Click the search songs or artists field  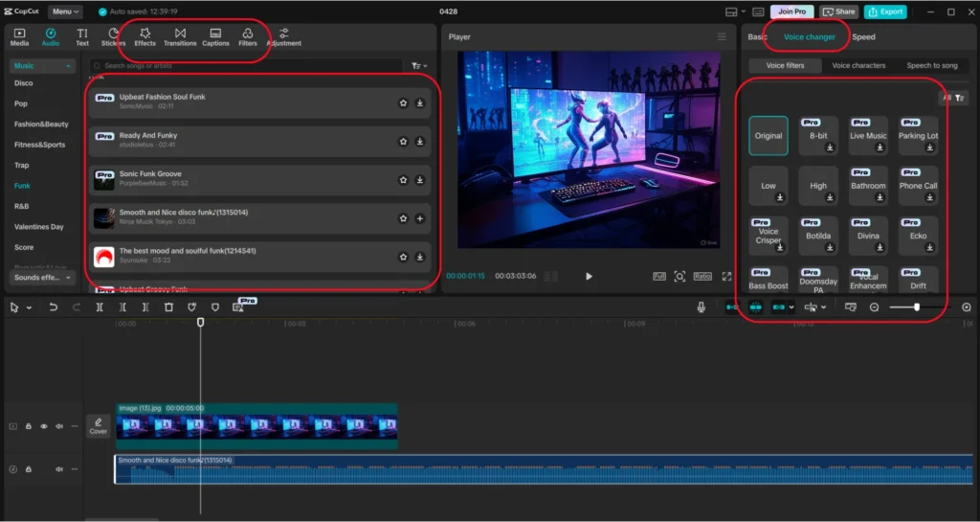(246, 66)
